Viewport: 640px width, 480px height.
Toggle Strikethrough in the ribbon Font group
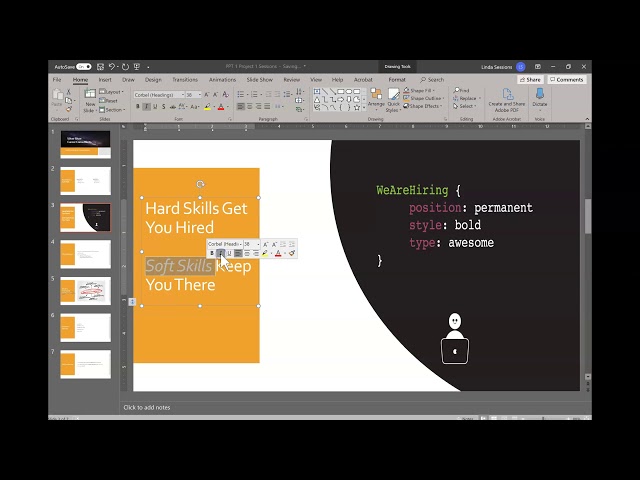[173, 107]
